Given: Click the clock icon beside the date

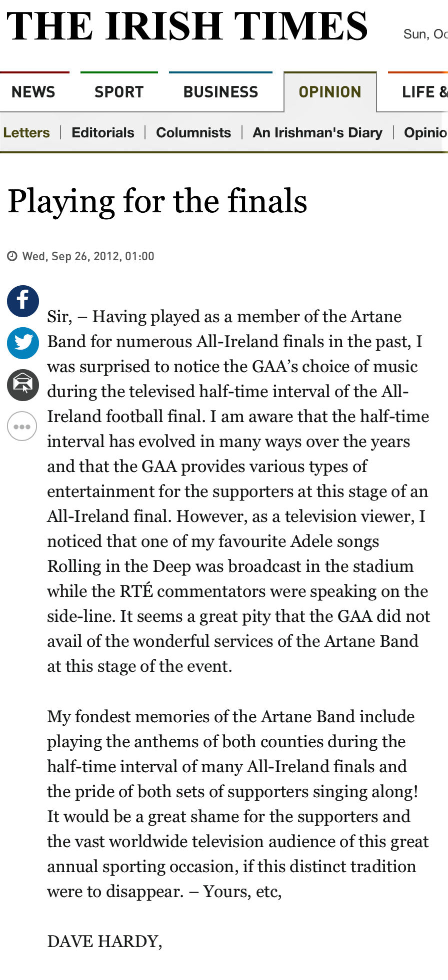Looking at the screenshot, I should [12, 256].
